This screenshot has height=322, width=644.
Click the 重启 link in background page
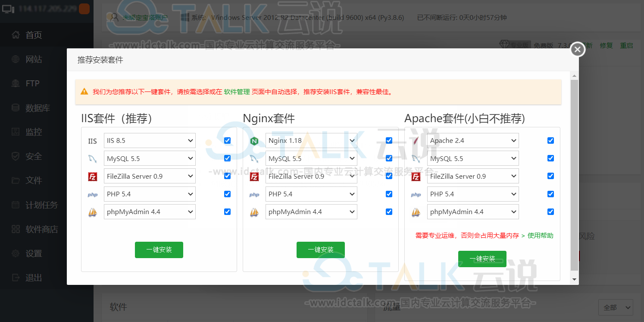[627, 45]
